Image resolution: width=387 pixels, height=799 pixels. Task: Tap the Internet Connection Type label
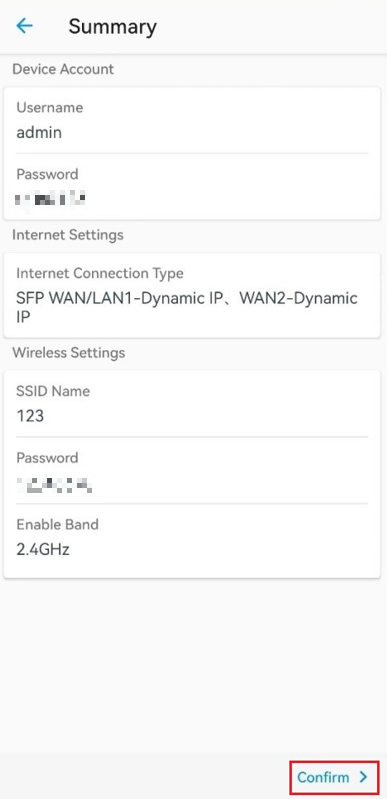coord(100,274)
